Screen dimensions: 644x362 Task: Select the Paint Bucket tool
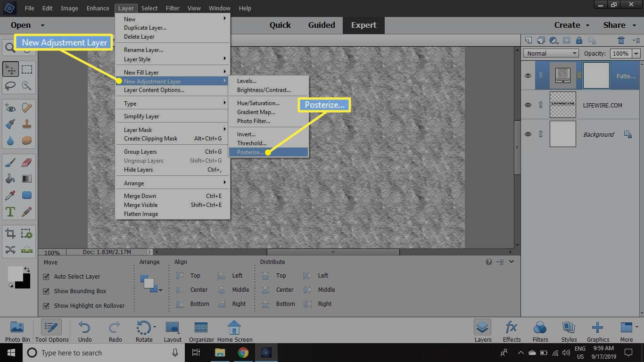coord(10,179)
